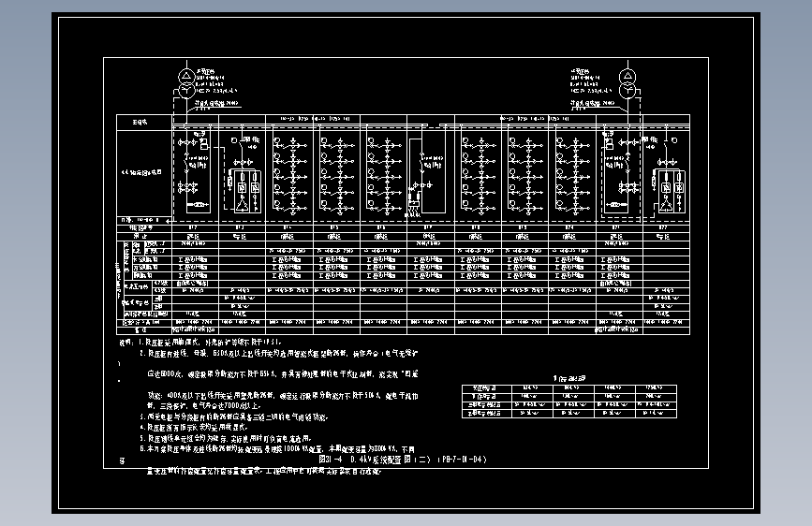This screenshot has width=812, height=526.
Task: Click the note line numbered 5
Action: click(226, 438)
